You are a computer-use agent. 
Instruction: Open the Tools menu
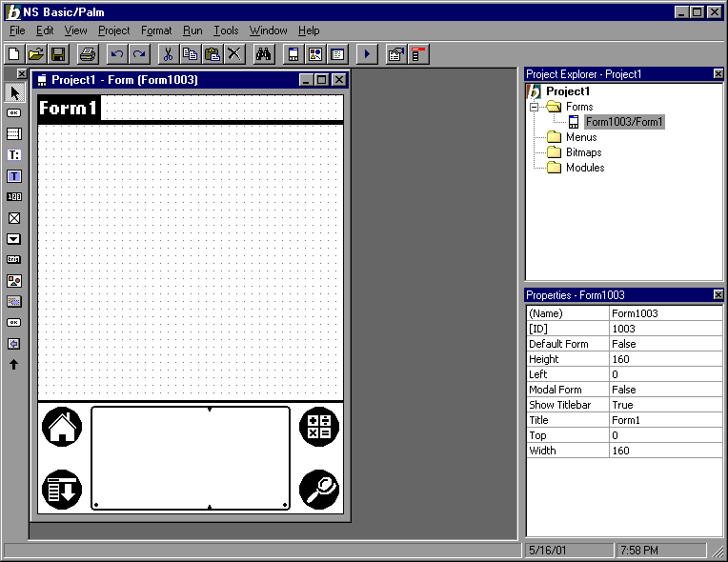[x=226, y=30]
